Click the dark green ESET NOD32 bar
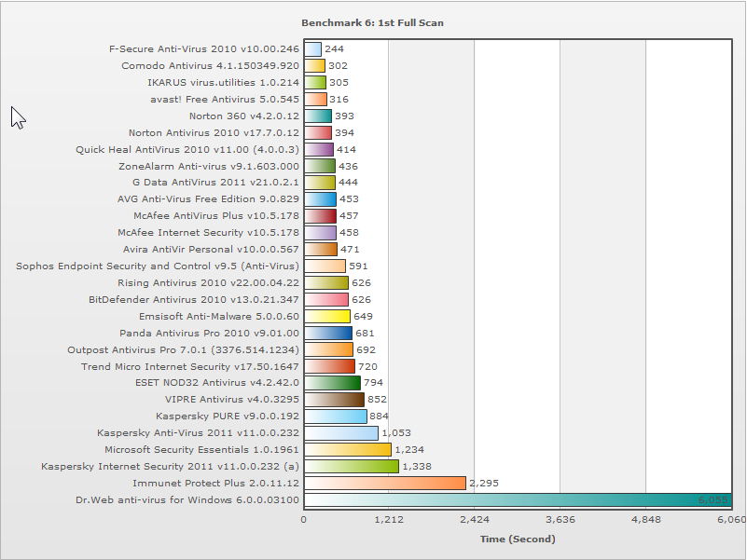747x560 pixels. click(333, 382)
